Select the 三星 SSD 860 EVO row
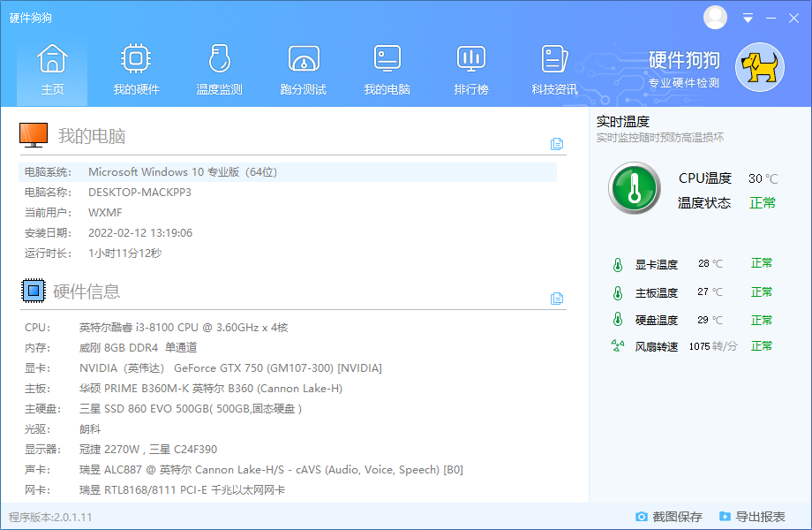The image size is (812, 530). tap(163, 409)
